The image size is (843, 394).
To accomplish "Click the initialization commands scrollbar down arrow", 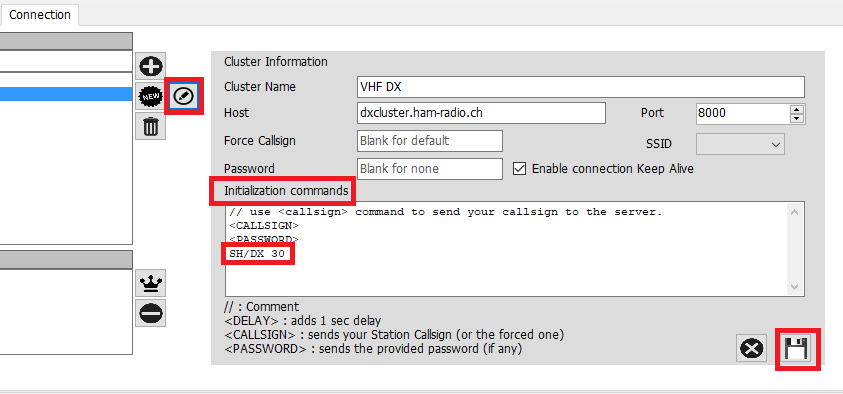I will pyautogui.click(x=795, y=288).
